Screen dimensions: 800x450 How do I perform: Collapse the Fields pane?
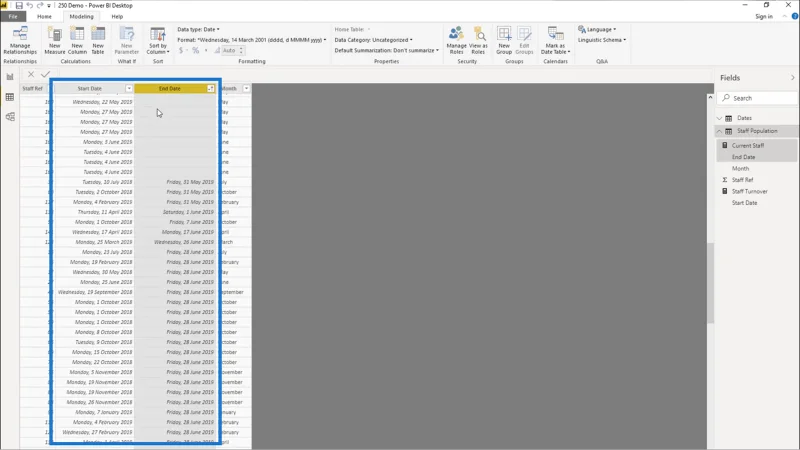tap(792, 78)
